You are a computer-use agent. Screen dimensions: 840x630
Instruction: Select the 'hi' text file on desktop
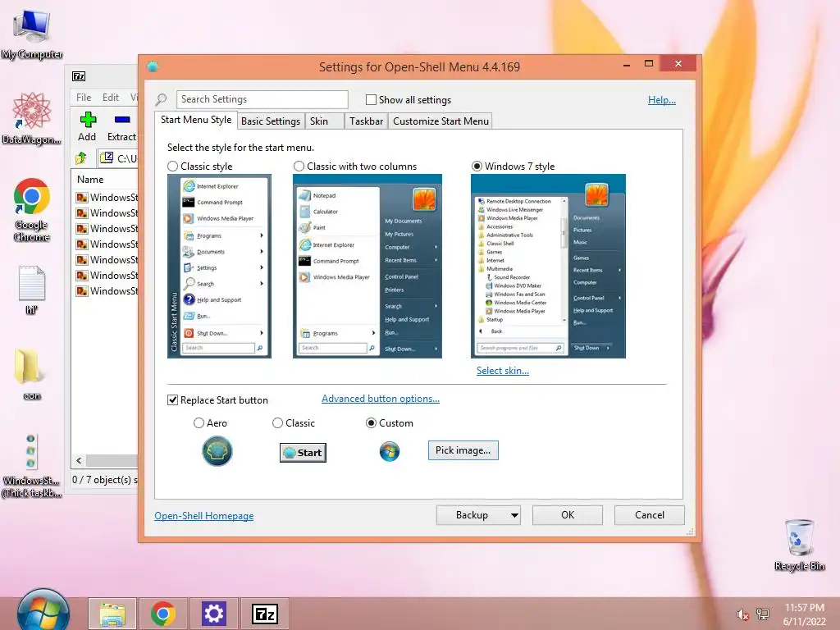(x=32, y=290)
